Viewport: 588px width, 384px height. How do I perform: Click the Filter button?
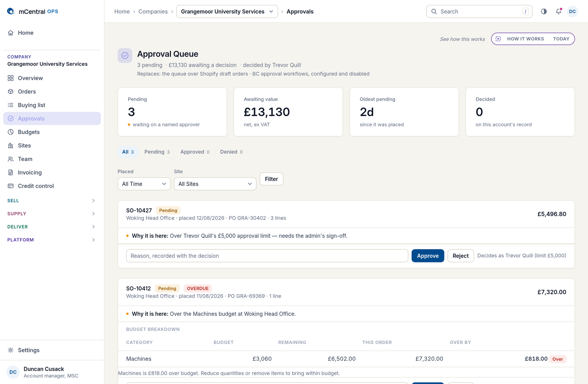pyautogui.click(x=271, y=179)
